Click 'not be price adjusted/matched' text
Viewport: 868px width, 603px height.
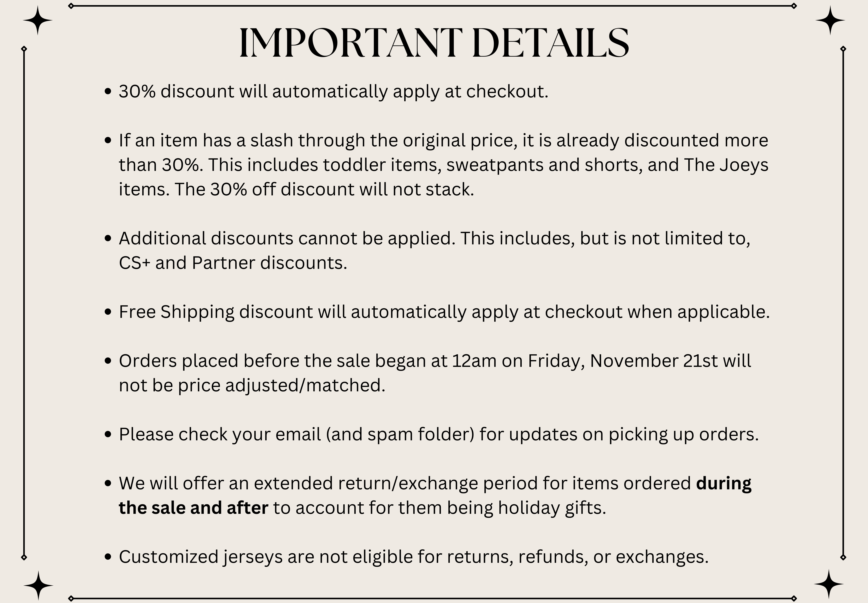[252, 385]
